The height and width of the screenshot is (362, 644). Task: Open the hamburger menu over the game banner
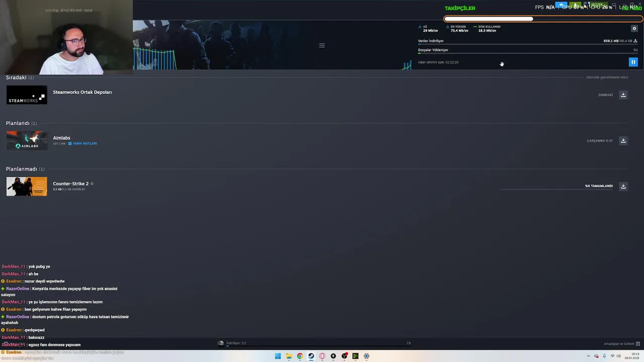322,45
